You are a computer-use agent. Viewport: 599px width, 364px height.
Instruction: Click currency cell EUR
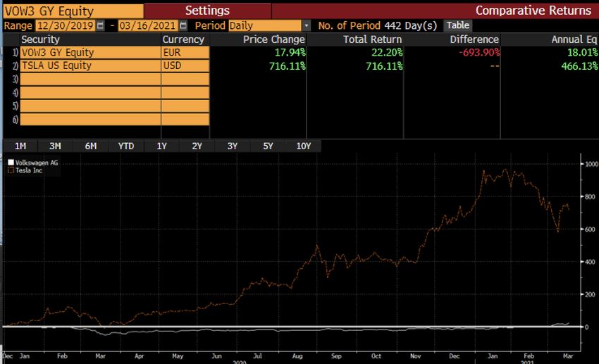coord(185,53)
